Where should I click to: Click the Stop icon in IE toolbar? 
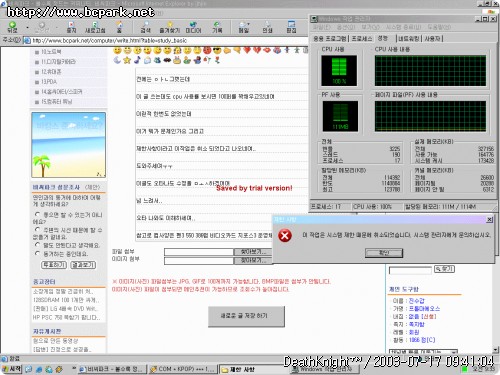click(x=71, y=26)
